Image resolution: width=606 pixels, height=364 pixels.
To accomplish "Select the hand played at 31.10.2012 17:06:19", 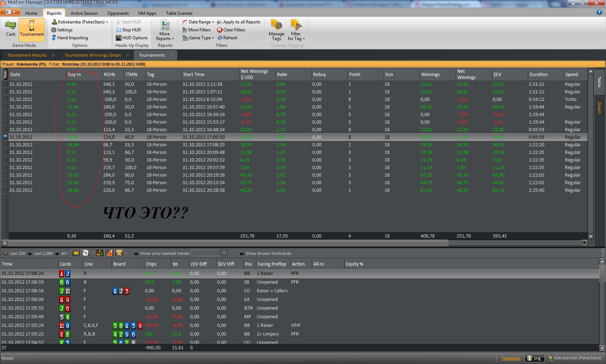I will pyautogui.click(x=299, y=282).
